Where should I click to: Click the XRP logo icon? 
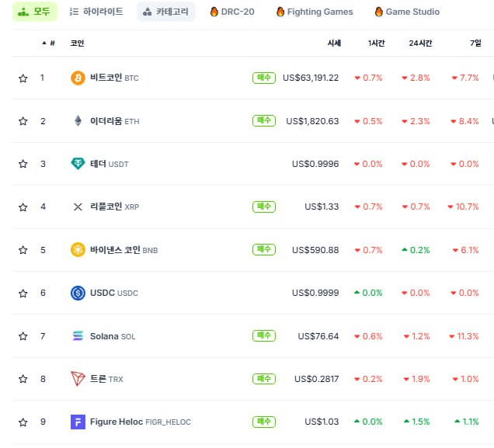(x=78, y=207)
